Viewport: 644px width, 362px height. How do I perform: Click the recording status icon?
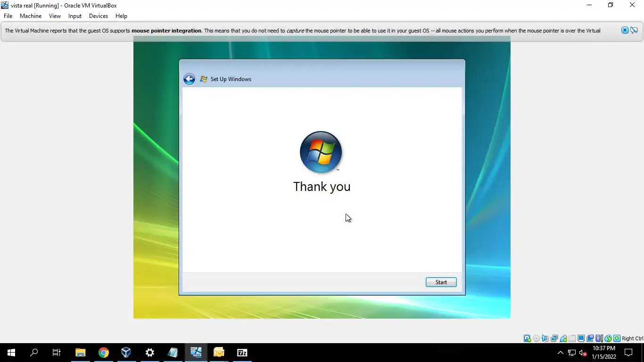click(590, 338)
